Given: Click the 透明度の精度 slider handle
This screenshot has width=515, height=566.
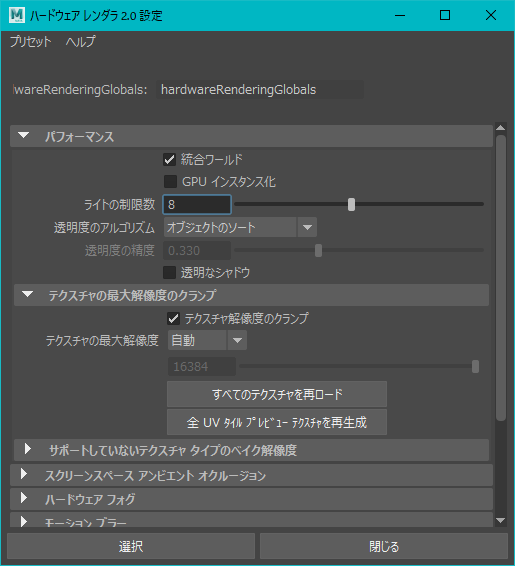Looking at the screenshot, I should tap(318, 250).
